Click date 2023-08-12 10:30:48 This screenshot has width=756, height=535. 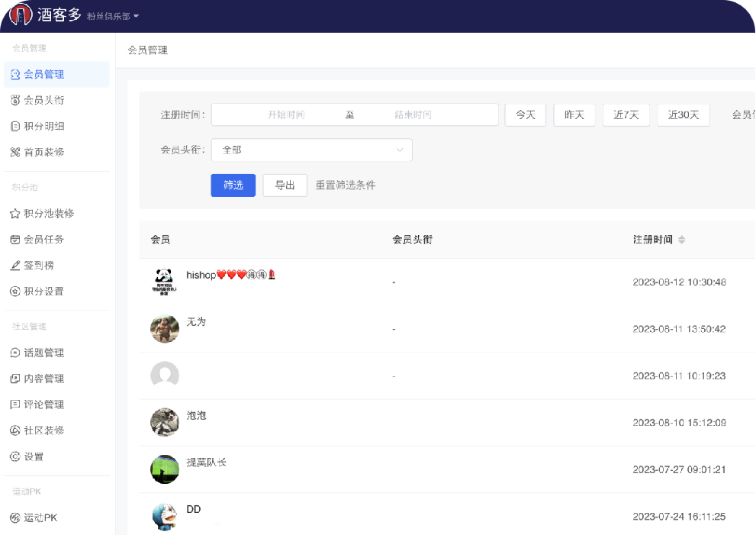pyautogui.click(x=680, y=282)
